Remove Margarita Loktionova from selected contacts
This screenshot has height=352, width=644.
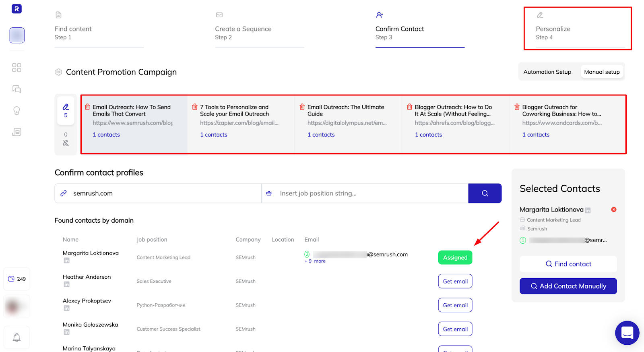[x=614, y=209]
